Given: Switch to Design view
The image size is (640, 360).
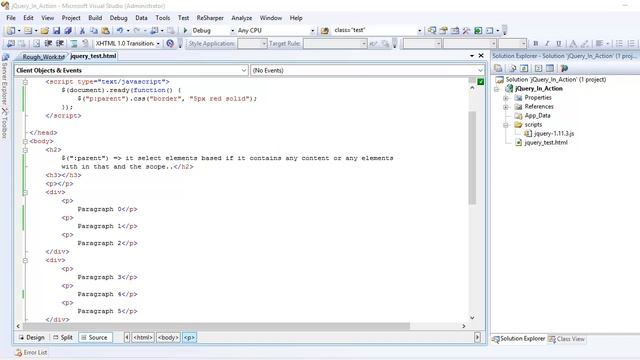Looking at the screenshot, I should pyautogui.click(x=31, y=338).
